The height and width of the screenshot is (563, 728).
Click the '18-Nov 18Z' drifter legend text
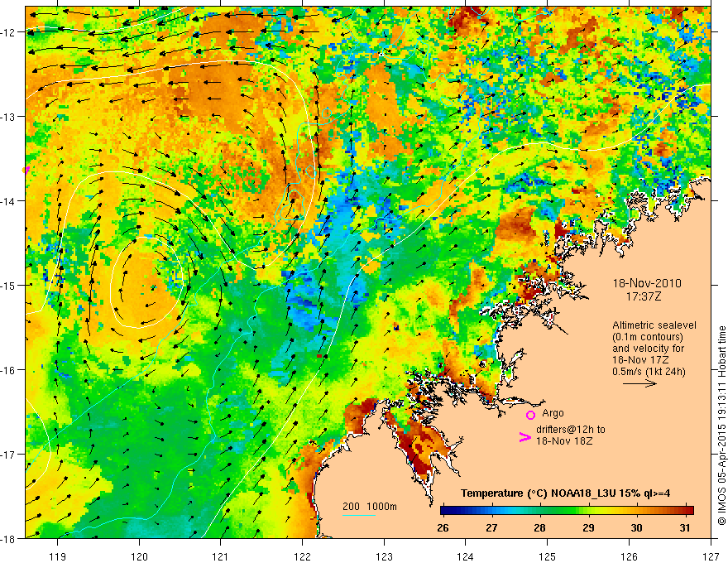coord(564,441)
